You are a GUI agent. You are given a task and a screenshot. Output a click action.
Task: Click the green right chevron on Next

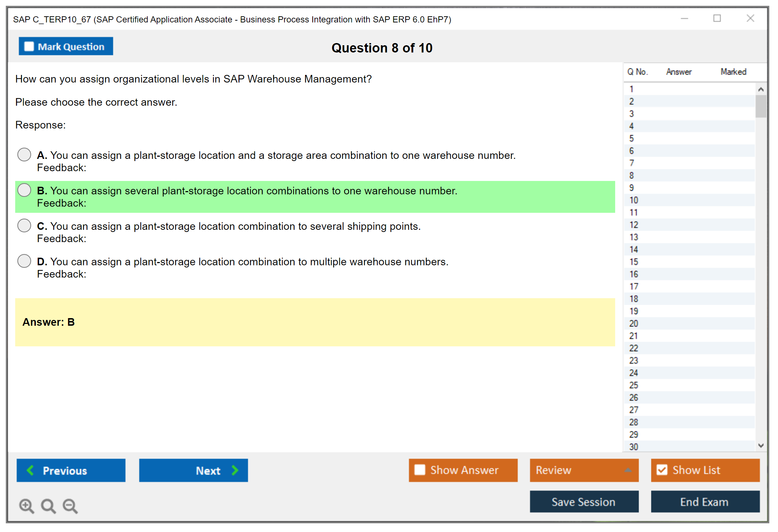click(235, 470)
